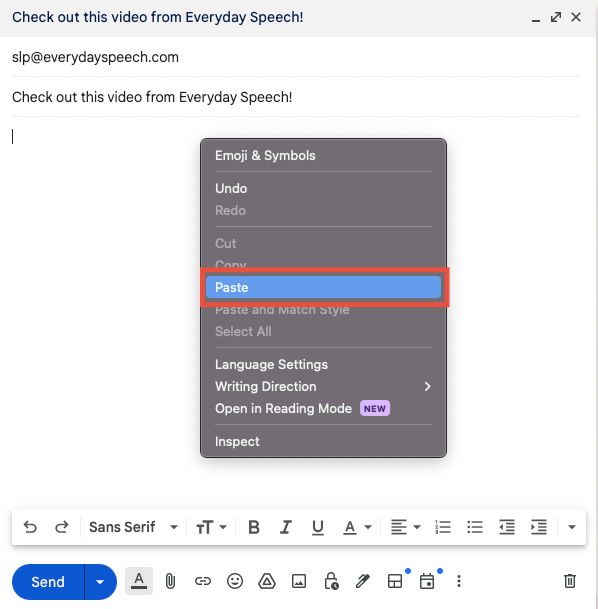Toggle bold formatting in the toolbar

coord(254,527)
